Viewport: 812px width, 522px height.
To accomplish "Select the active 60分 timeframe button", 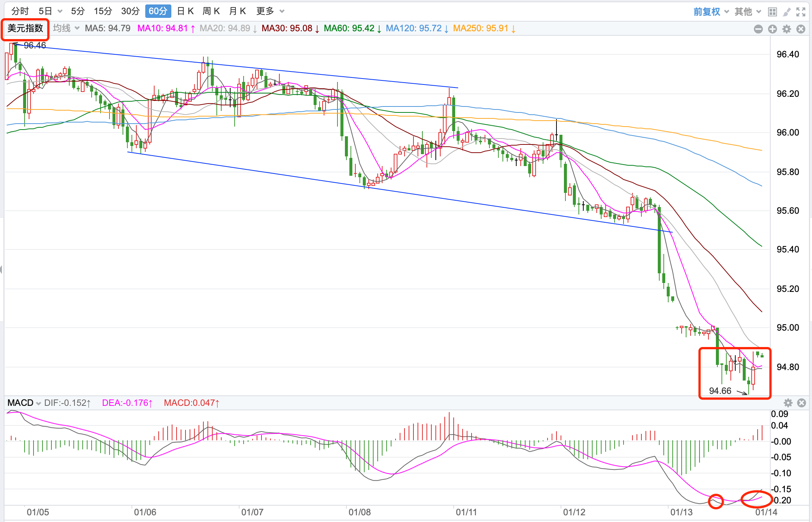I will tap(158, 11).
